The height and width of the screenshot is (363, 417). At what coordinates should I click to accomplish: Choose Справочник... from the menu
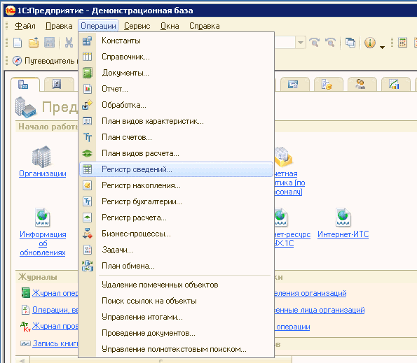[176, 57]
